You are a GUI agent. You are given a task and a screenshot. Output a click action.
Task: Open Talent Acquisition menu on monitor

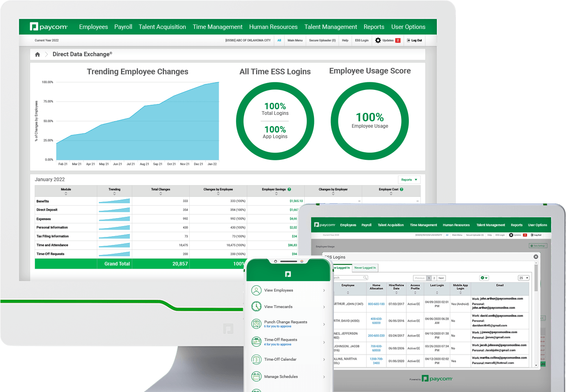tap(162, 27)
